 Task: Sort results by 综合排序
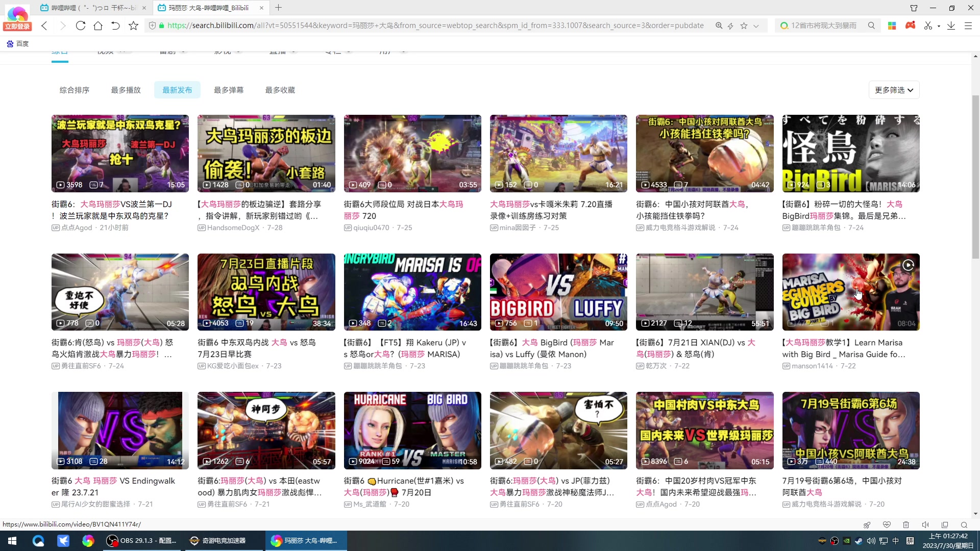(x=75, y=90)
